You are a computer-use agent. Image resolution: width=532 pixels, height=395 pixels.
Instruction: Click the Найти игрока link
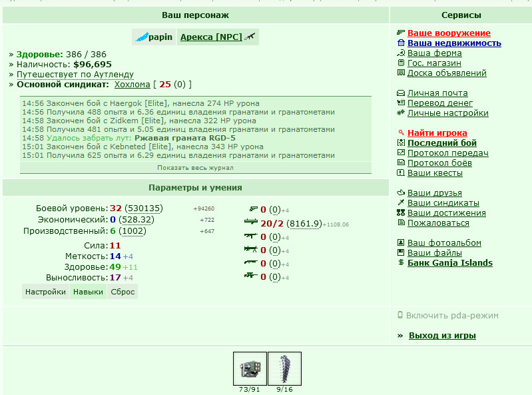click(437, 133)
